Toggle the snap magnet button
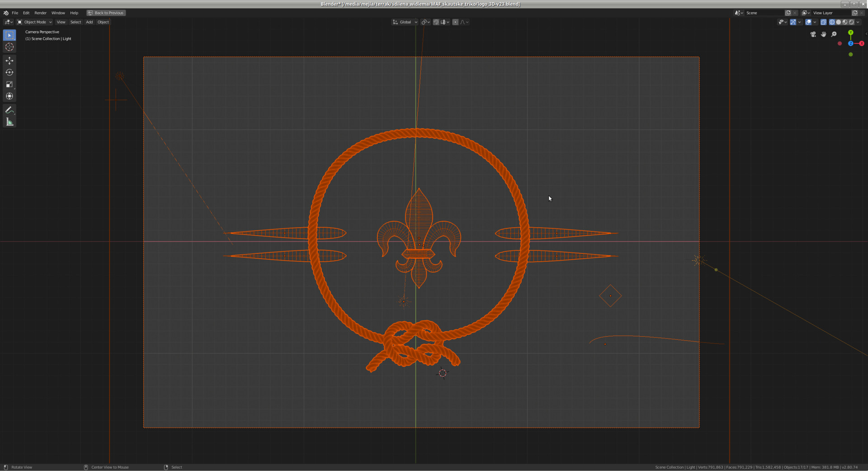Screen dimensions: 868x471 [436, 22]
